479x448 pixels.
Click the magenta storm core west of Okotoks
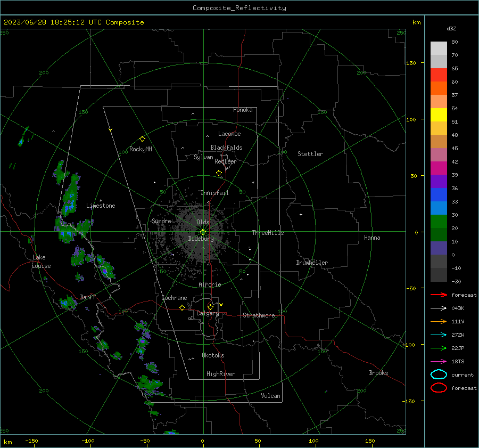pyautogui.click(x=142, y=341)
